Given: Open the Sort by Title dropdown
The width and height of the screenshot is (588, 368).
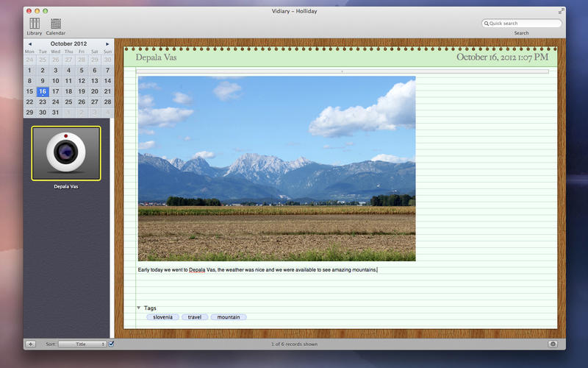Looking at the screenshot, I should (x=82, y=344).
